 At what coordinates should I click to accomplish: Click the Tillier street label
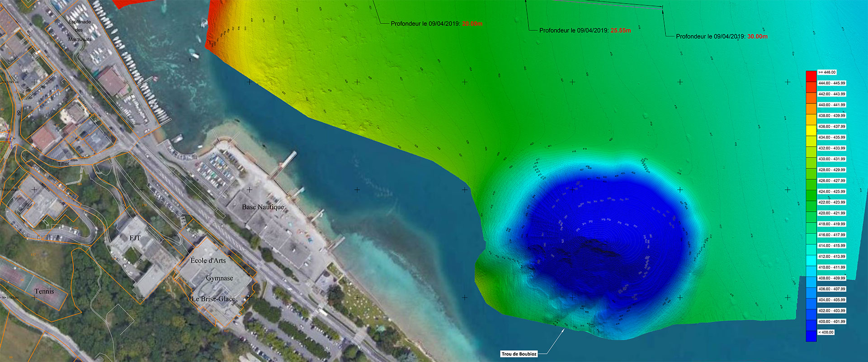(x=63, y=164)
